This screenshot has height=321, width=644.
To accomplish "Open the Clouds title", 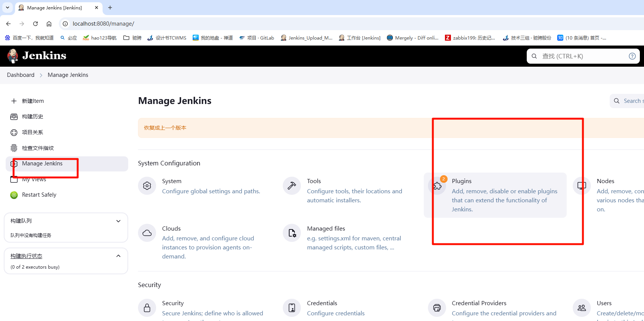I will (x=171, y=229).
